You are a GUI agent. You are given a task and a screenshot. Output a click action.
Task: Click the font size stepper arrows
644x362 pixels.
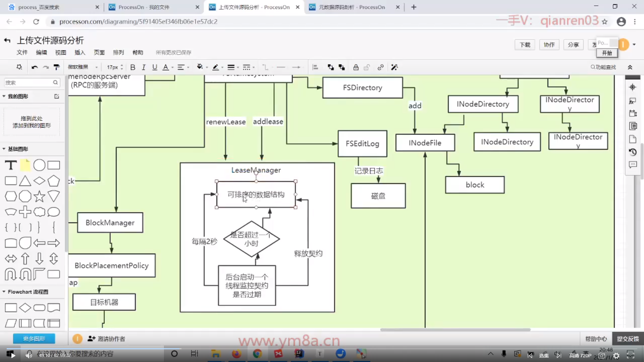click(x=122, y=67)
